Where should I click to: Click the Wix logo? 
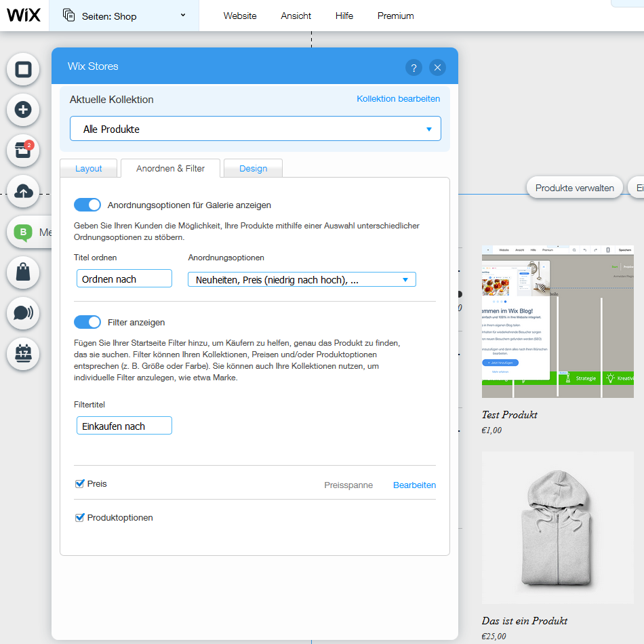24,15
